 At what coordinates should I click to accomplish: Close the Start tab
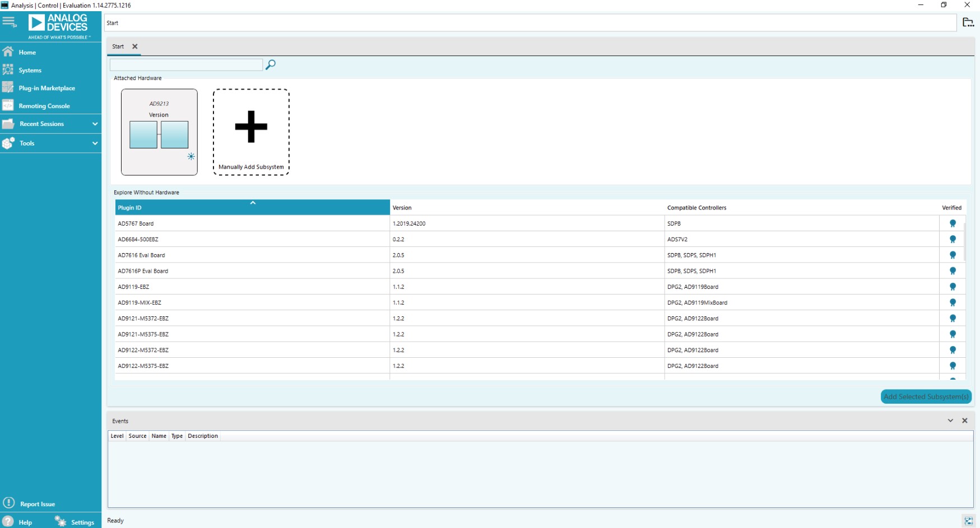pyautogui.click(x=134, y=46)
